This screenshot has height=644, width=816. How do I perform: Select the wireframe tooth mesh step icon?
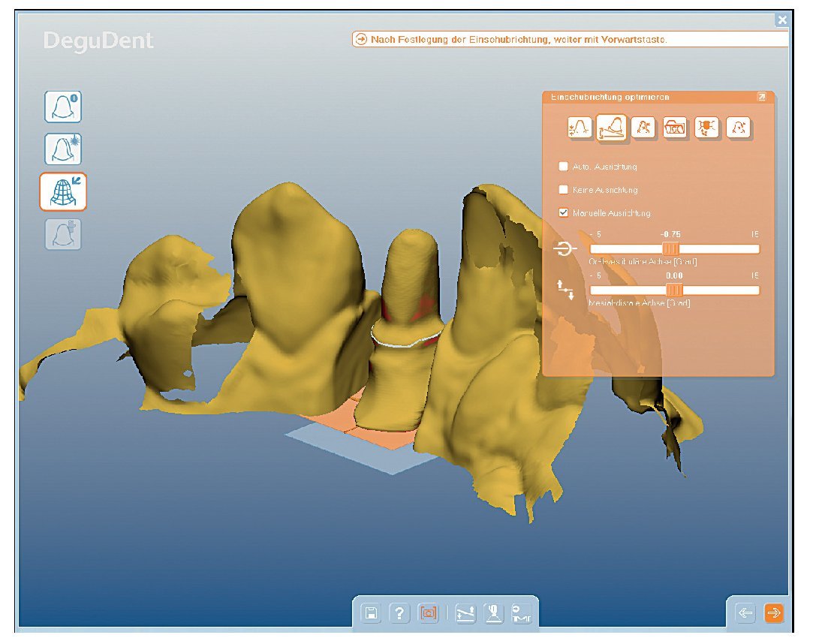[63, 191]
